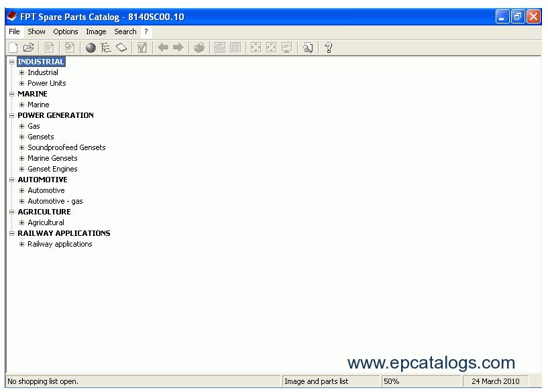Expand the Agricultural node

[x=21, y=222]
